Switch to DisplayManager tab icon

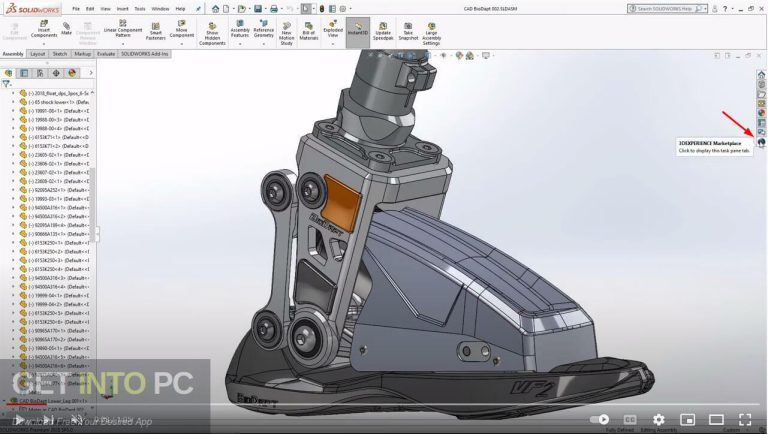[x=72, y=73]
